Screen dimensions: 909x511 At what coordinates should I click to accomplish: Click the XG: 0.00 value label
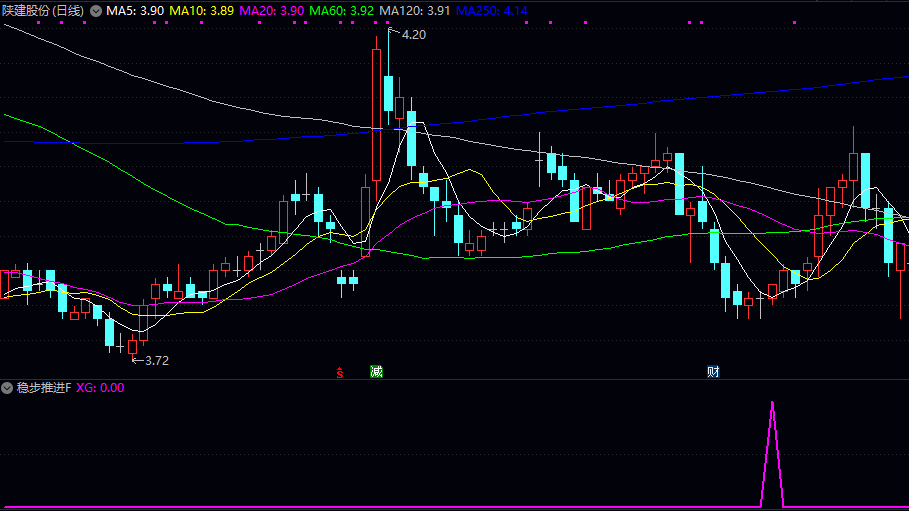pyautogui.click(x=100, y=387)
